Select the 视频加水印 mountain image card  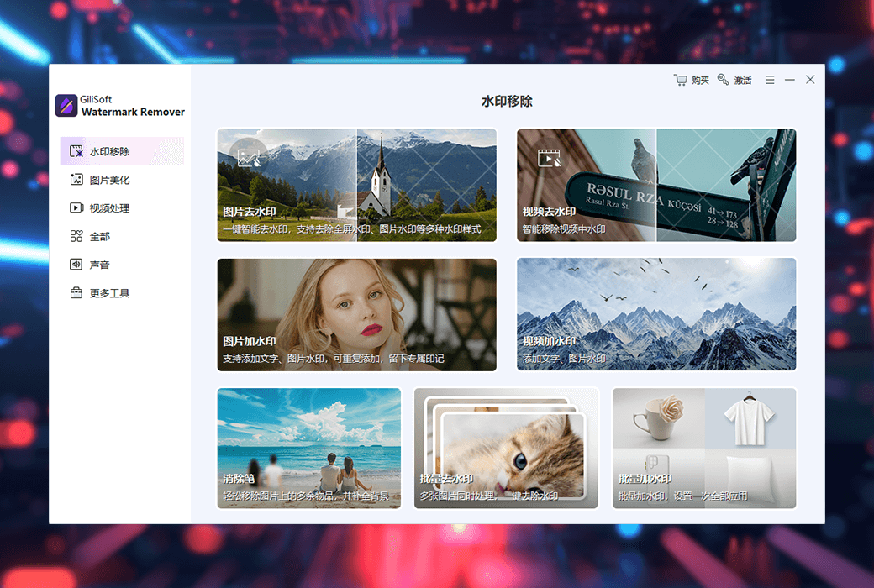pyautogui.click(x=655, y=314)
